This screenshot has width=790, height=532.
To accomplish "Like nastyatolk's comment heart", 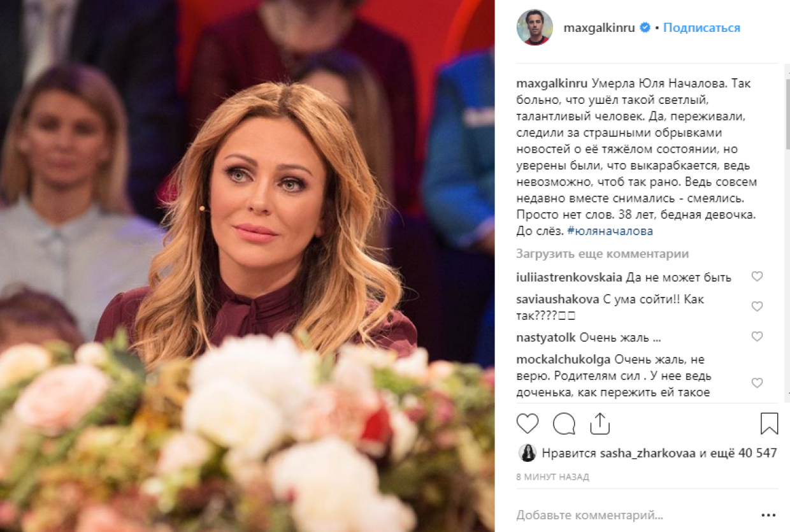I will tap(757, 336).
